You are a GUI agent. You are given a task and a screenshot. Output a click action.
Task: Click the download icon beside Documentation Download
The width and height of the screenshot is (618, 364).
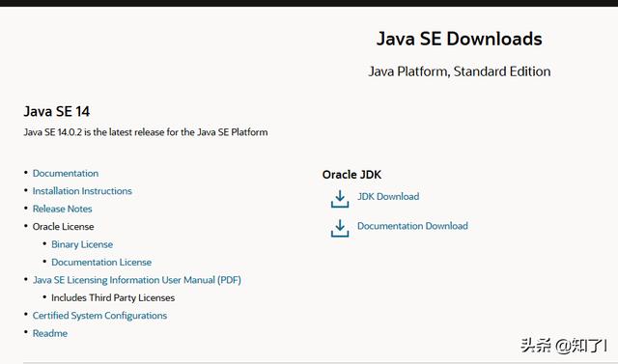(x=340, y=228)
